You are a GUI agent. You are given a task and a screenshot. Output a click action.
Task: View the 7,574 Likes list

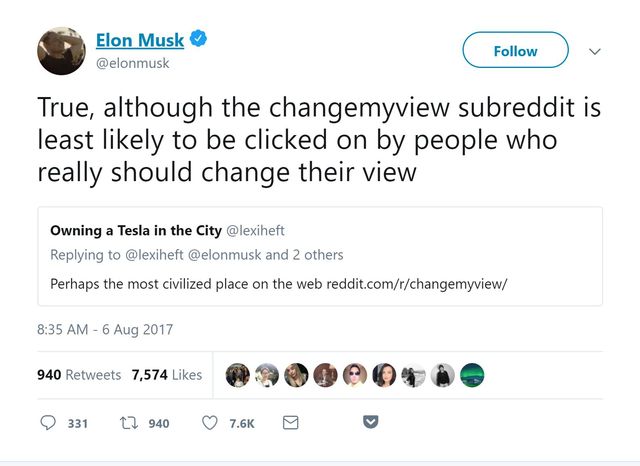point(167,375)
